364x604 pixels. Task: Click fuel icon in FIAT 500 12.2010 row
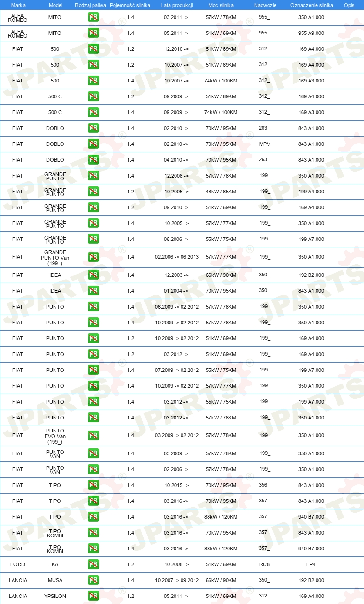[x=93, y=49]
